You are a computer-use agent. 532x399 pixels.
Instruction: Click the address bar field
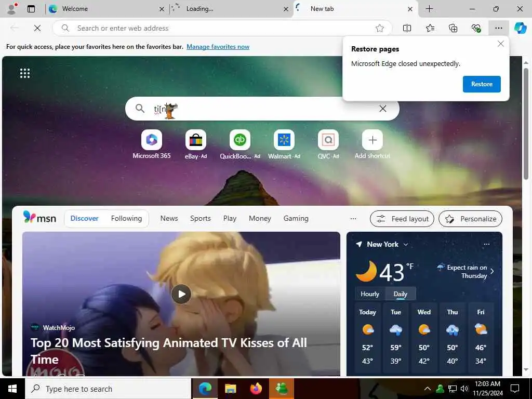coord(222,28)
